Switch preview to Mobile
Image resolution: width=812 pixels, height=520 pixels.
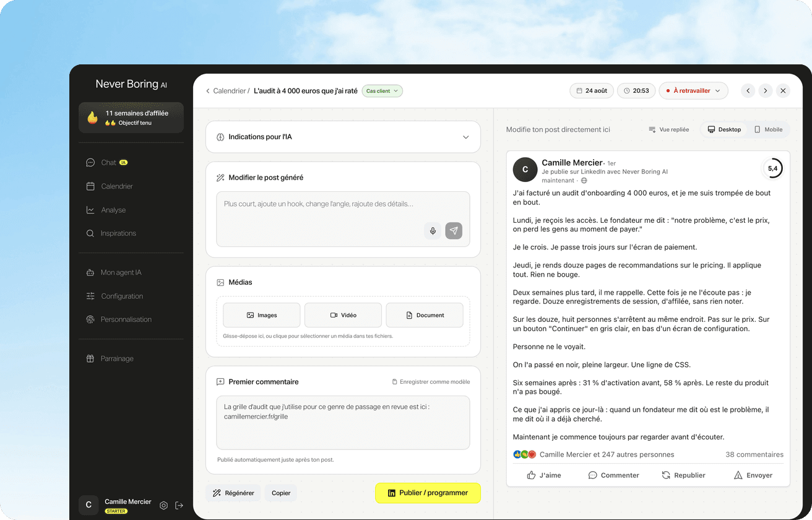point(768,129)
